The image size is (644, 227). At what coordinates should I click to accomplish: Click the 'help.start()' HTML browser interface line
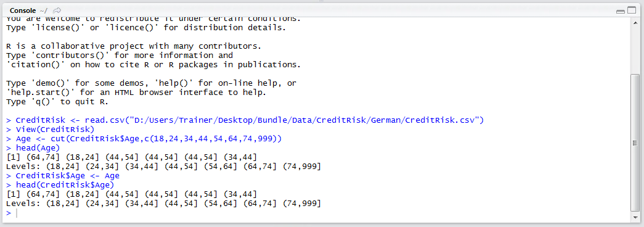click(x=136, y=93)
